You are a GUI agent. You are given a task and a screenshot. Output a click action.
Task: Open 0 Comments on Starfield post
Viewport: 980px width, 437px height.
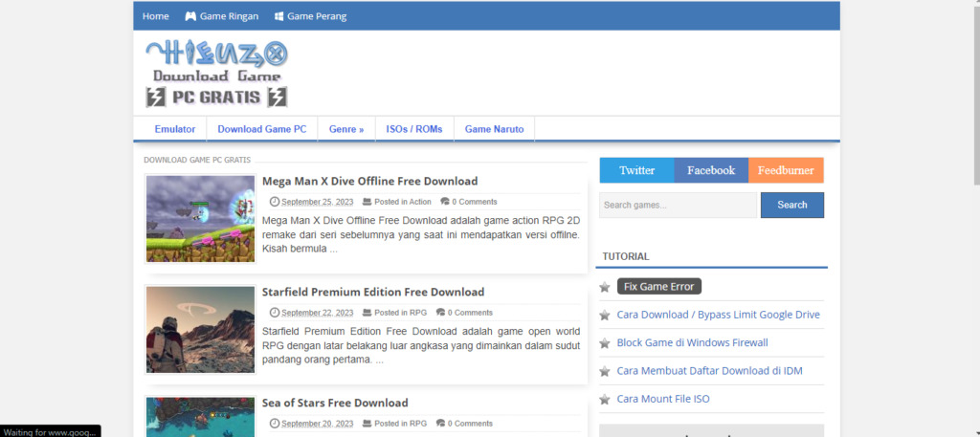tap(470, 312)
